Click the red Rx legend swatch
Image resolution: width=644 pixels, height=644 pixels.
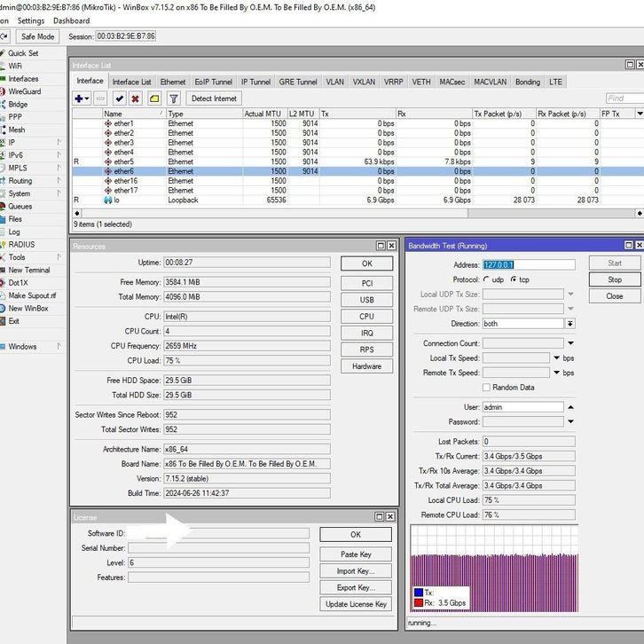point(419,602)
